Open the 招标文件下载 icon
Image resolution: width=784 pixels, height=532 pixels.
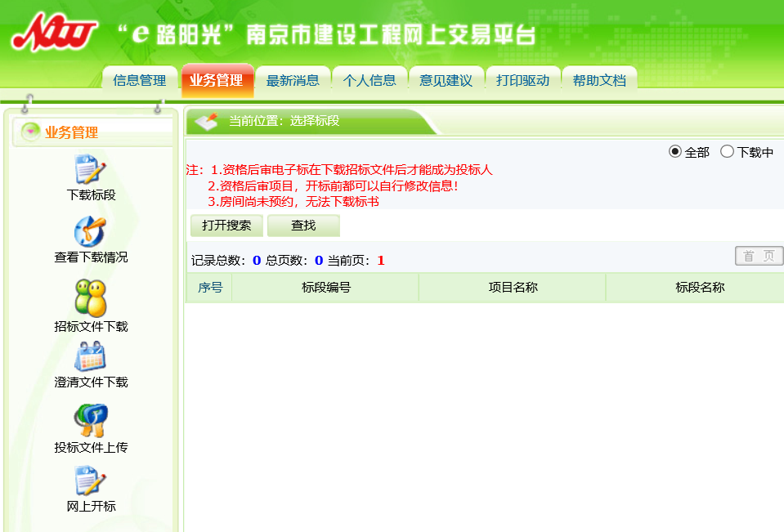click(91, 298)
